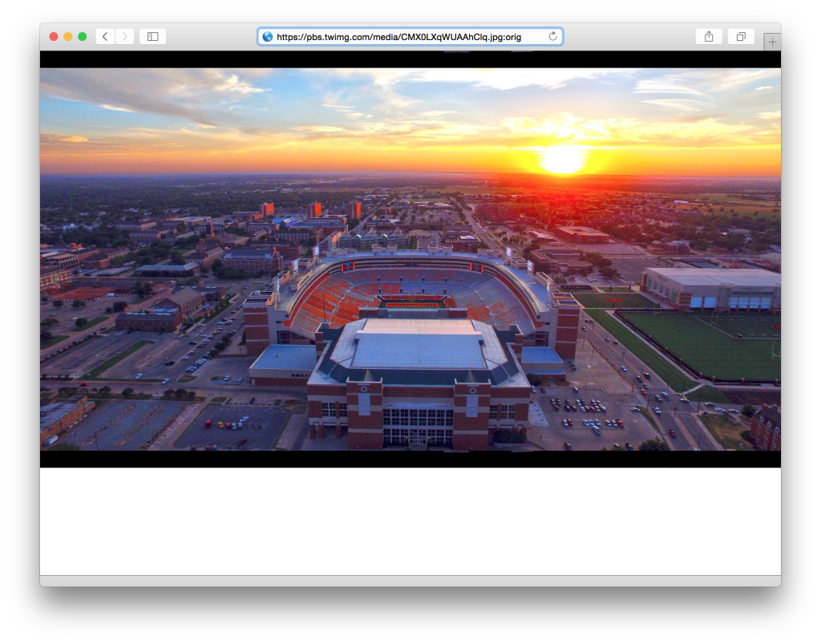Click empty toolbar space left of address bar
Image resolution: width=821 pixels, height=644 pixels.
point(210,37)
